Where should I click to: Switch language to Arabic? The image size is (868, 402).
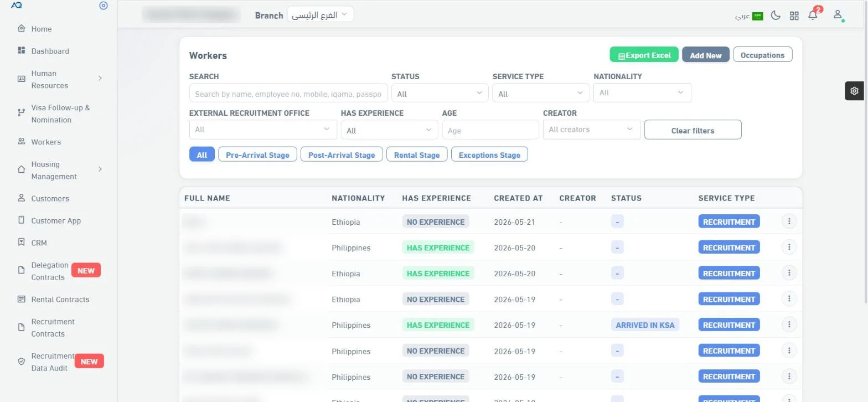point(749,16)
